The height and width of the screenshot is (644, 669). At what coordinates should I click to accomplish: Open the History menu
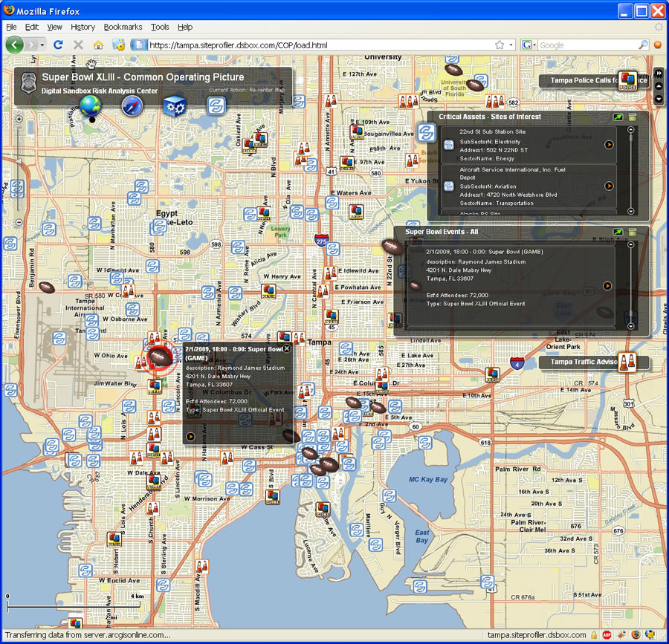tap(83, 27)
